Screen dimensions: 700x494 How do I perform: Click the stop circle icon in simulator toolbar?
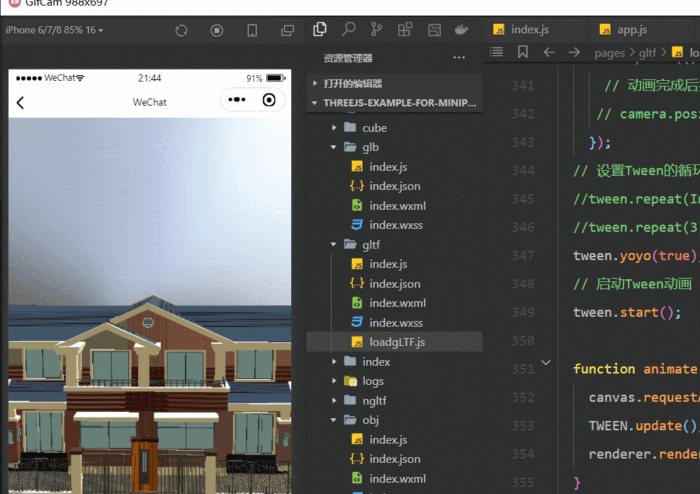[217, 30]
